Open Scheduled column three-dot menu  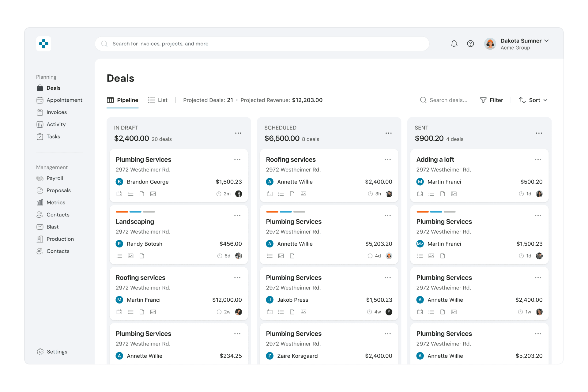[x=389, y=133]
